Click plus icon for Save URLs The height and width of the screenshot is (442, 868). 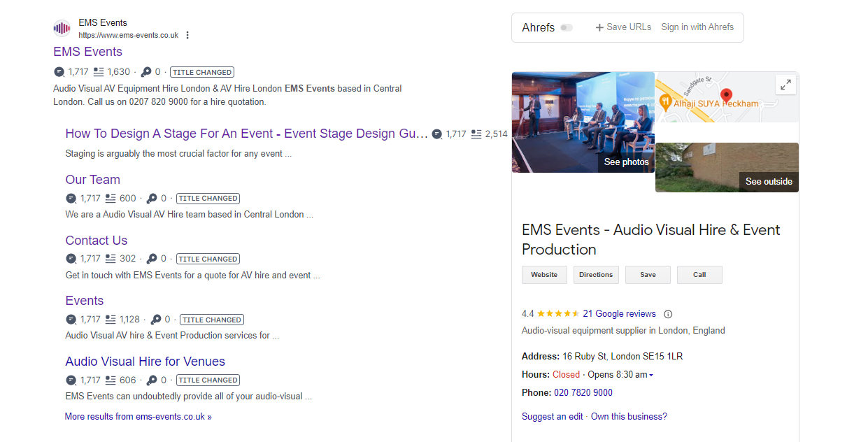click(x=599, y=27)
